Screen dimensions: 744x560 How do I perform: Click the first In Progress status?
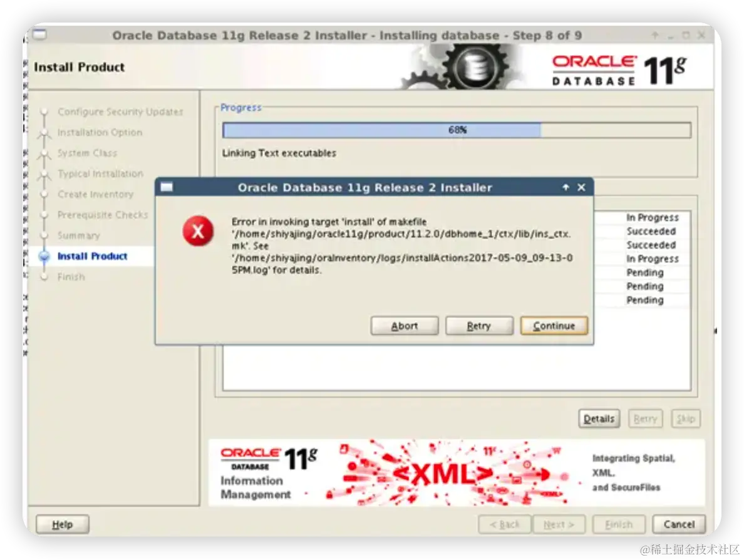pyautogui.click(x=653, y=217)
